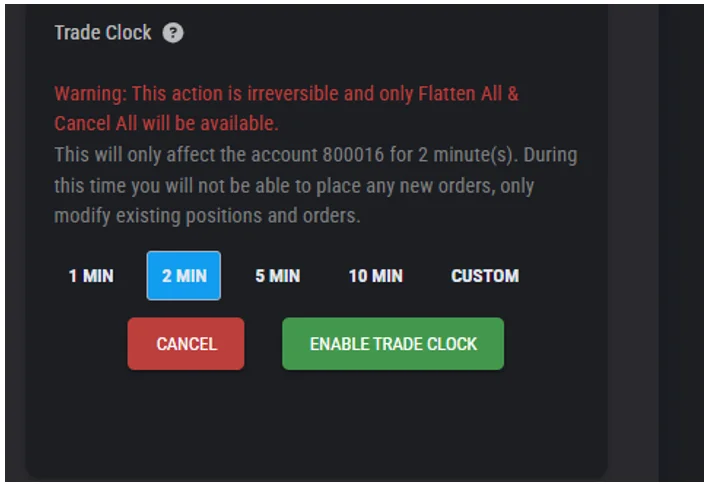Click the "2 minute(s)" text in description
The height and width of the screenshot is (485, 710).
point(454,156)
